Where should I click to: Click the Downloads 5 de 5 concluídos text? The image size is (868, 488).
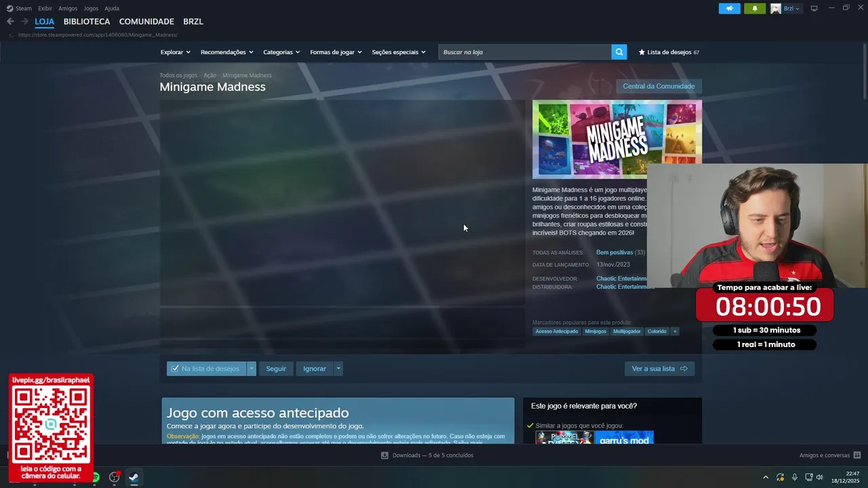(x=433, y=455)
